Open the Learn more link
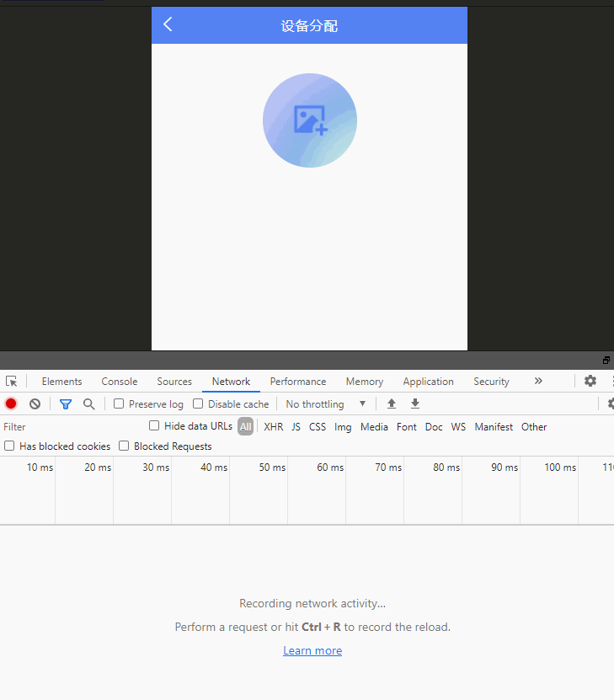The image size is (614, 700). coord(312,650)
